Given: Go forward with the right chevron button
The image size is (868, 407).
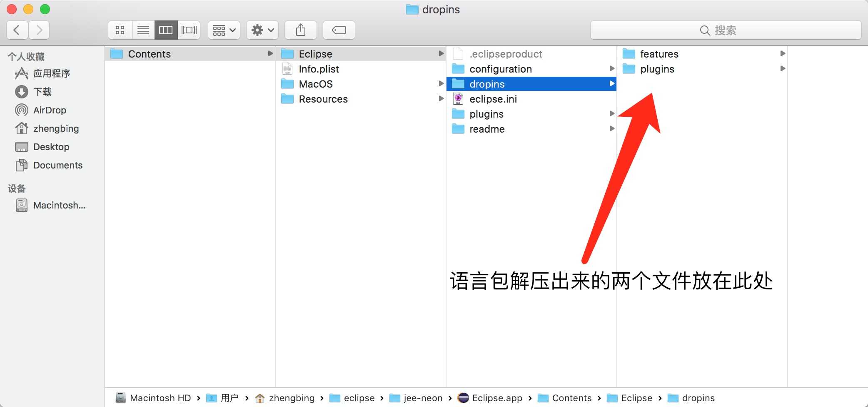Looking at the screenshot, I should 39,30.
